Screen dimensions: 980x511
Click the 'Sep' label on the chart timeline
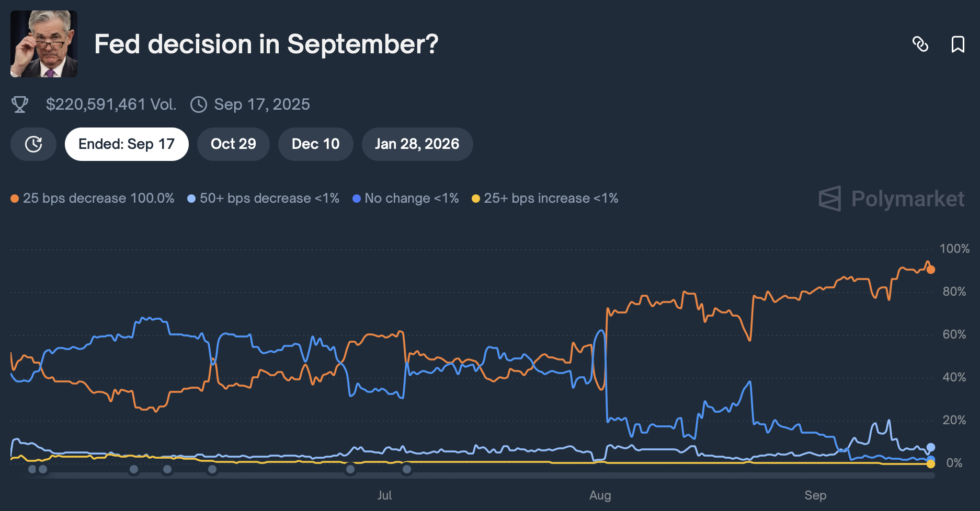click(x=816, y=495)
